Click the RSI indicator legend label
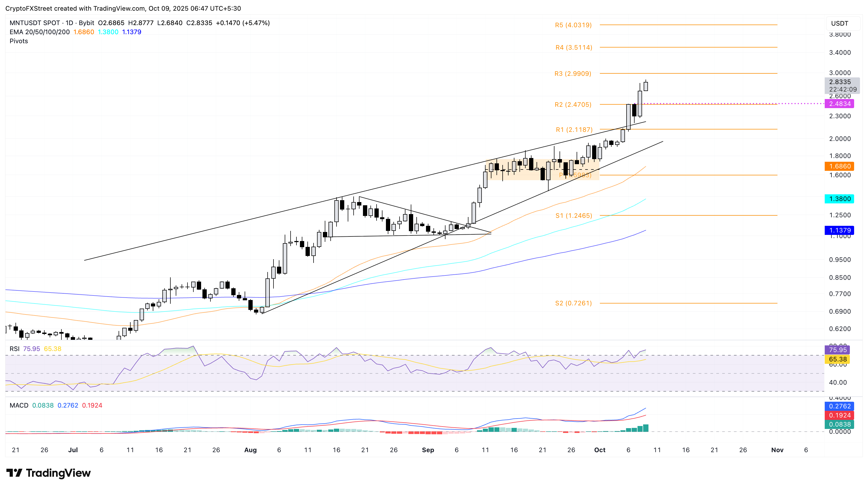This screenshot has height=489, width=868. 14,349
